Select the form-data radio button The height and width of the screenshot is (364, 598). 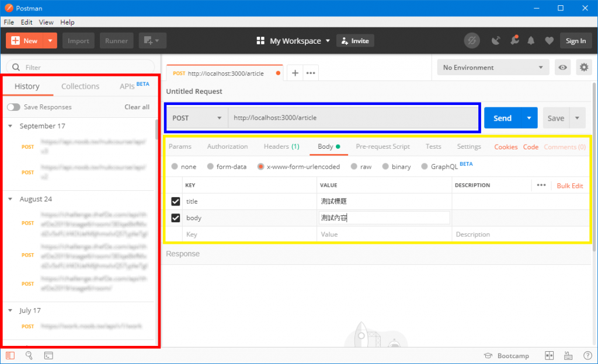[210, 166]
